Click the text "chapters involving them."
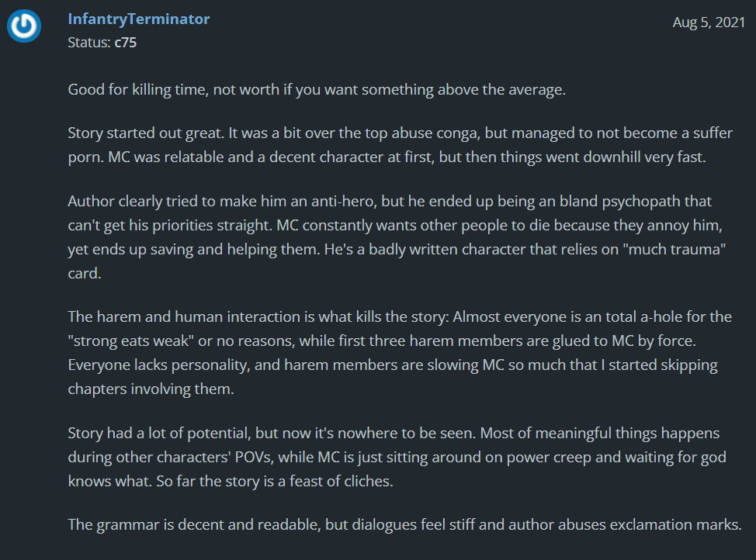756x560 pixels. click(x=151, y=389)
